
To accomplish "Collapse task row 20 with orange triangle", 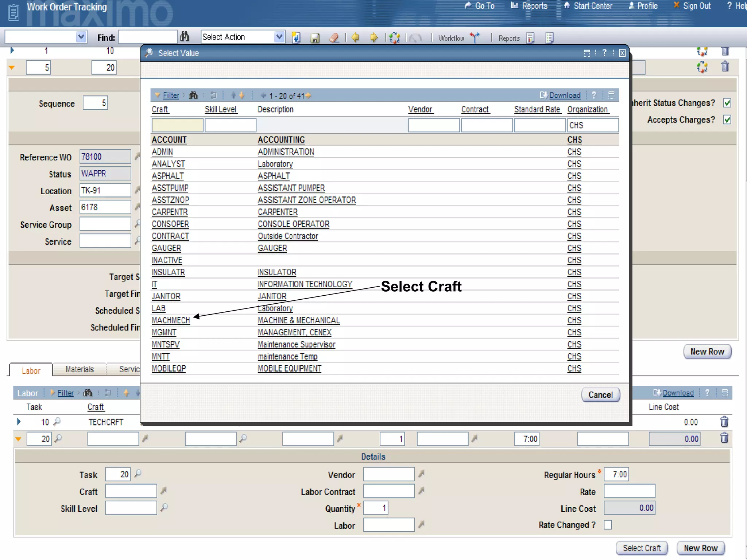I will (x=12, y=67).
